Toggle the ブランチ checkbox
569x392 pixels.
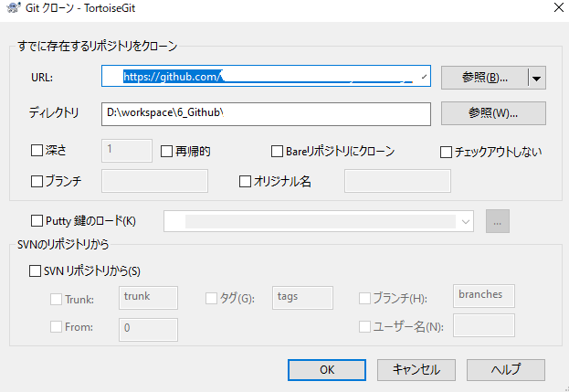(x=37, y=181)
